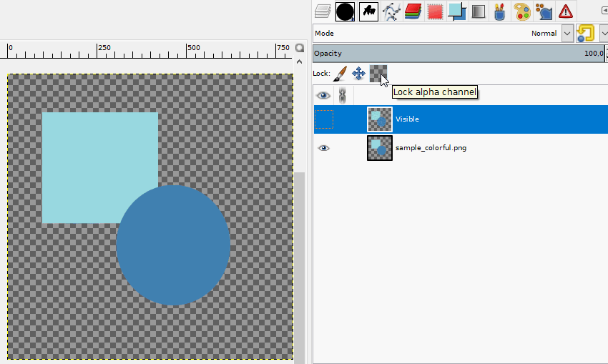Open the Patterns tab with red square
The height and width of the screenshot is (364, 608).
click(435, 11)
